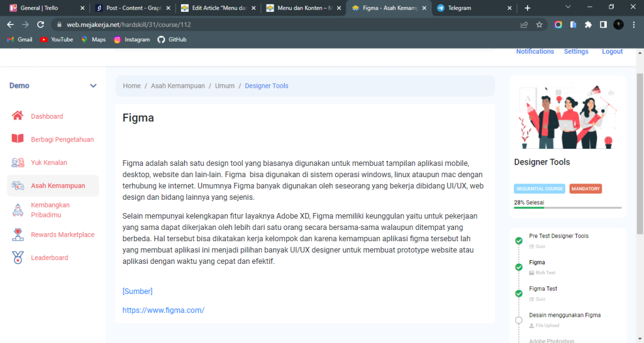Open the Figma Test quiz item
This screenshot has width=644, height=343.
pos(543,289)
